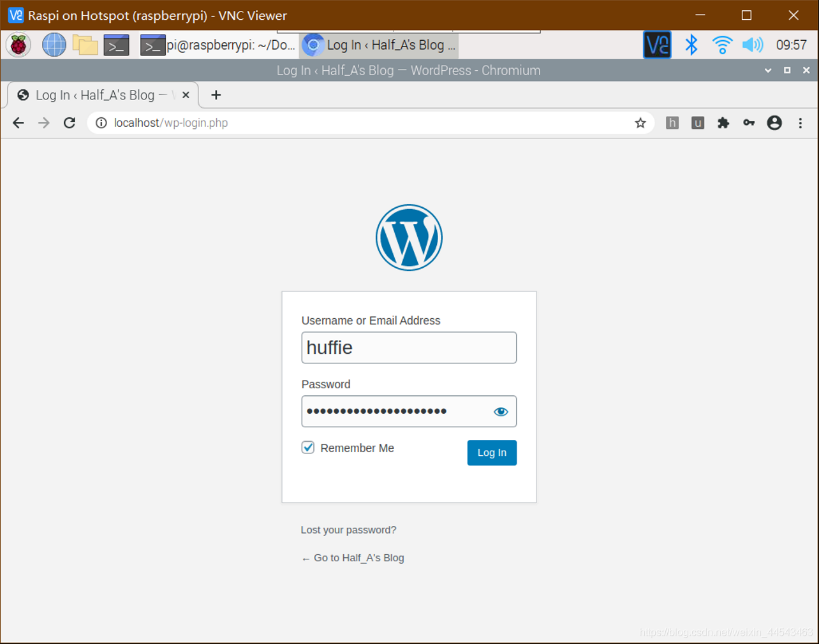Launch the web browser globe icon
Image resolution: width=819 pixels, height=644 pixels.
(x=54, y=45)
